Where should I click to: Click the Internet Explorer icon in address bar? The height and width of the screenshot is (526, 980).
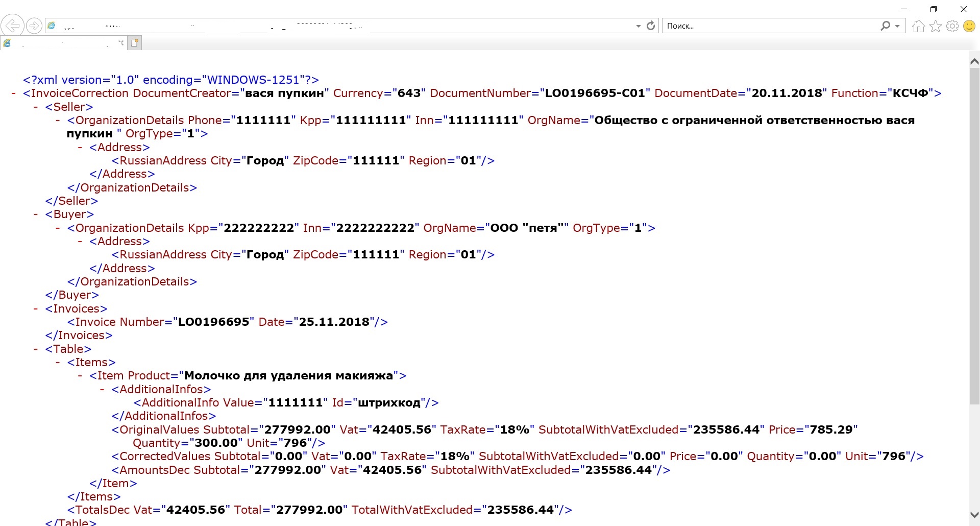(52, 26)
